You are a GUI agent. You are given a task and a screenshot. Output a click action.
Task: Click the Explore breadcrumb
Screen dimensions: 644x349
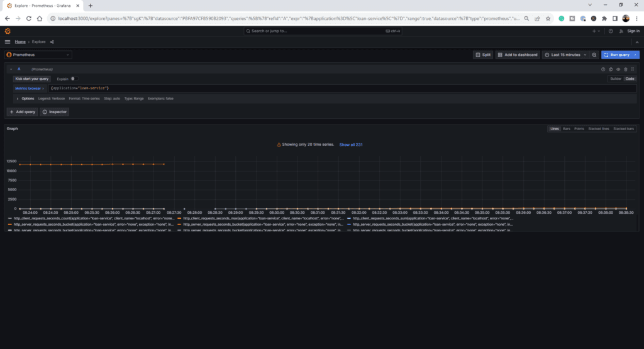pyautogui.click(x=38, y=42)
